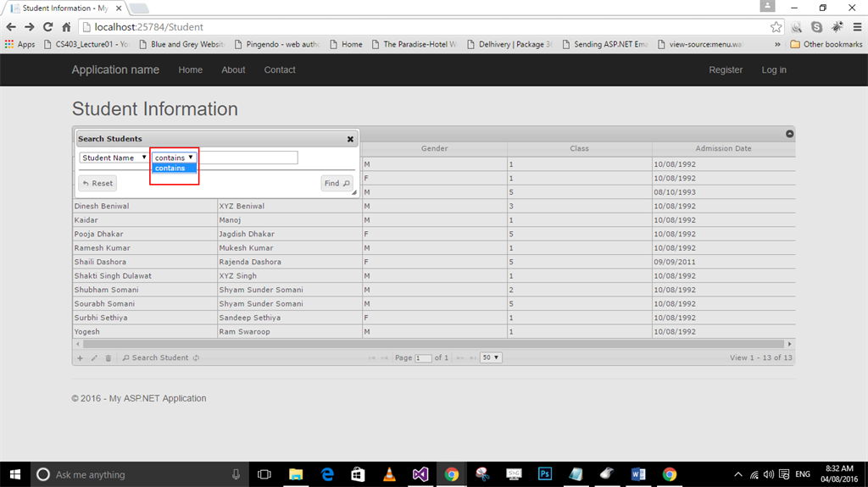Screen dimensions: 868x487
Task: Open Visual Studio from the taskbar
Action: click(420, 474)
